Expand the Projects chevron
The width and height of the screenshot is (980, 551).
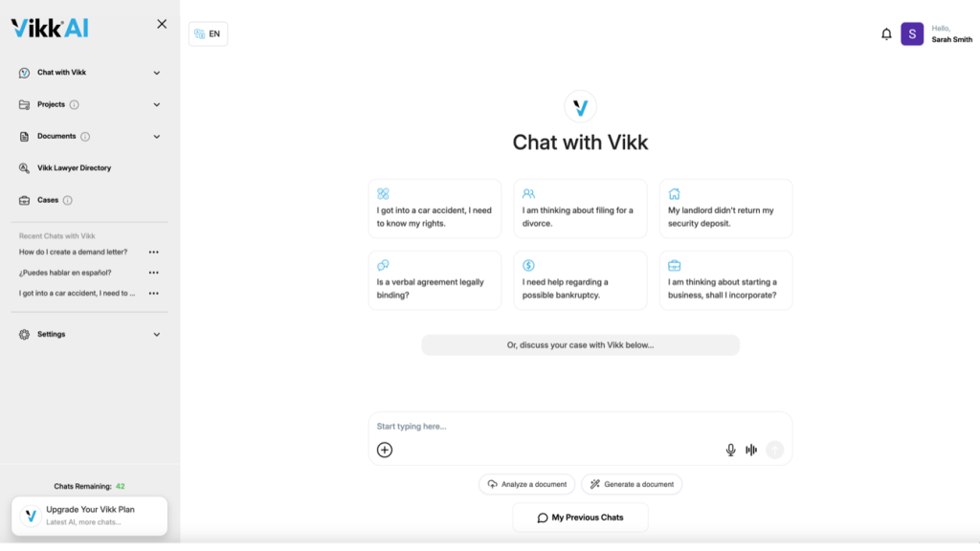click(x=156, y=105)
